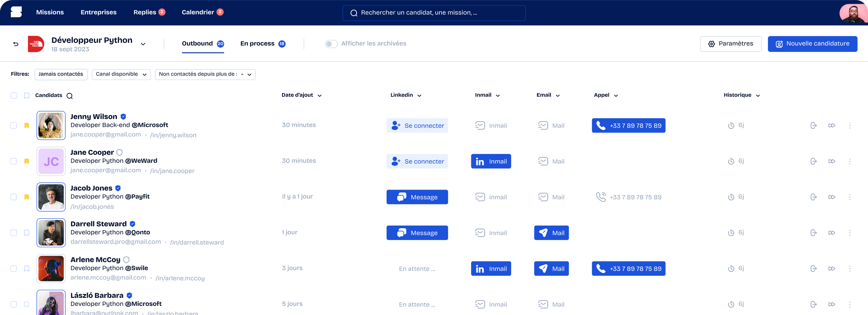Toggle bookmark for Jenny Wilson

point(27,125)
